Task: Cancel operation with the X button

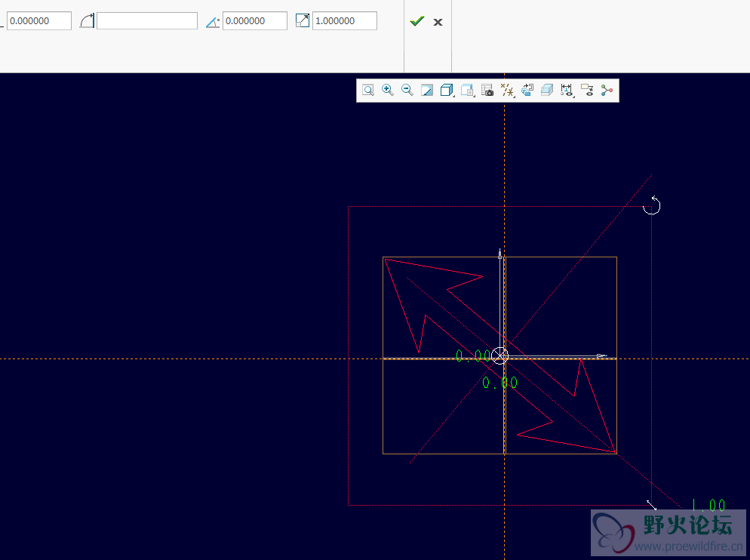Action: coord(438,22)
